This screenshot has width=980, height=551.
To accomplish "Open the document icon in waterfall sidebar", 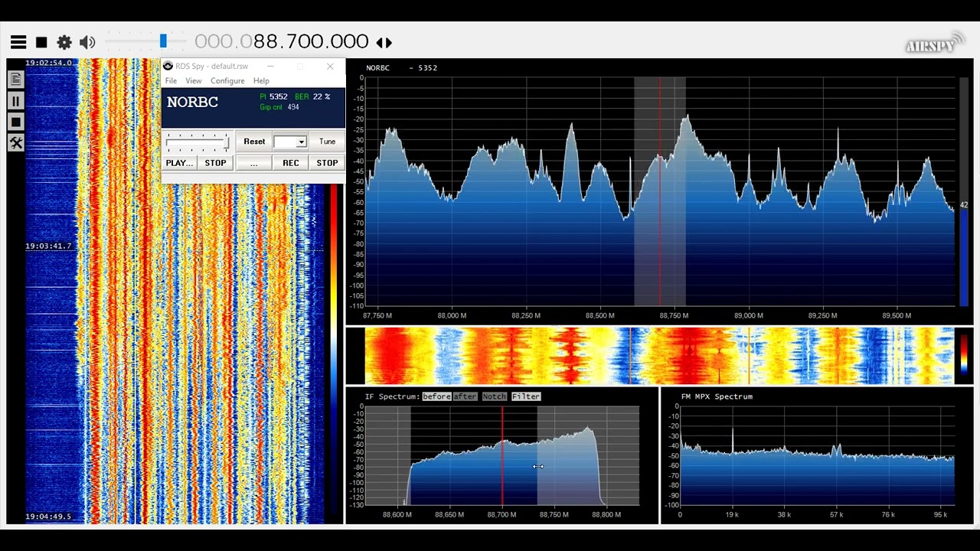I will tap(15, 79).
